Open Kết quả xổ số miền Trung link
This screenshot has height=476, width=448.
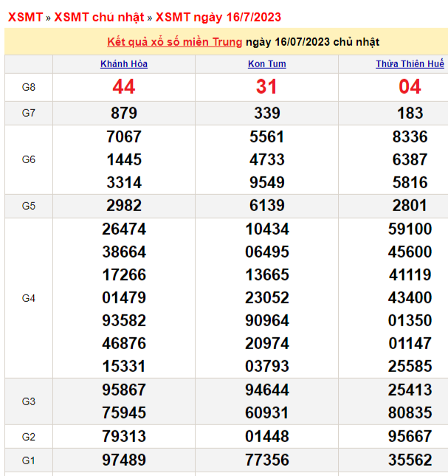[x=174, y=41]
